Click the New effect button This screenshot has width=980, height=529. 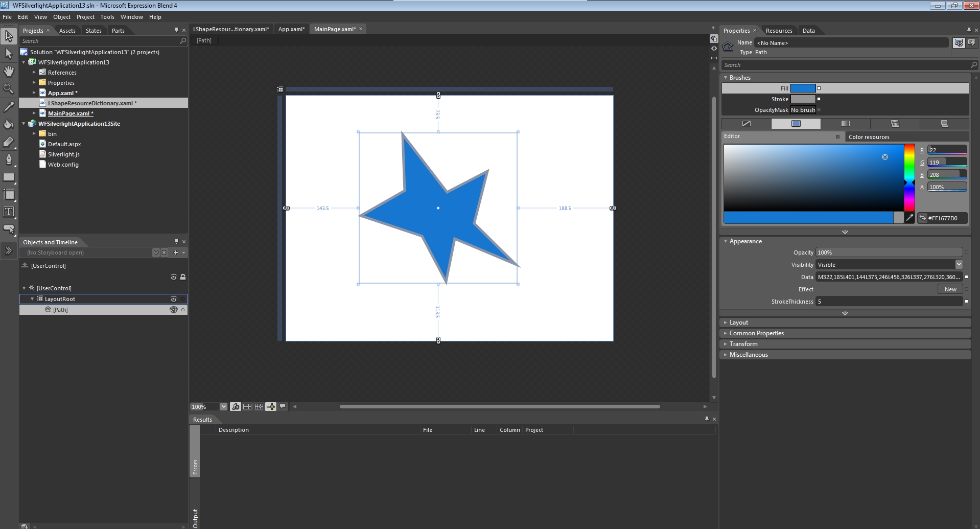pyautogui.click(x=950, y=289)
